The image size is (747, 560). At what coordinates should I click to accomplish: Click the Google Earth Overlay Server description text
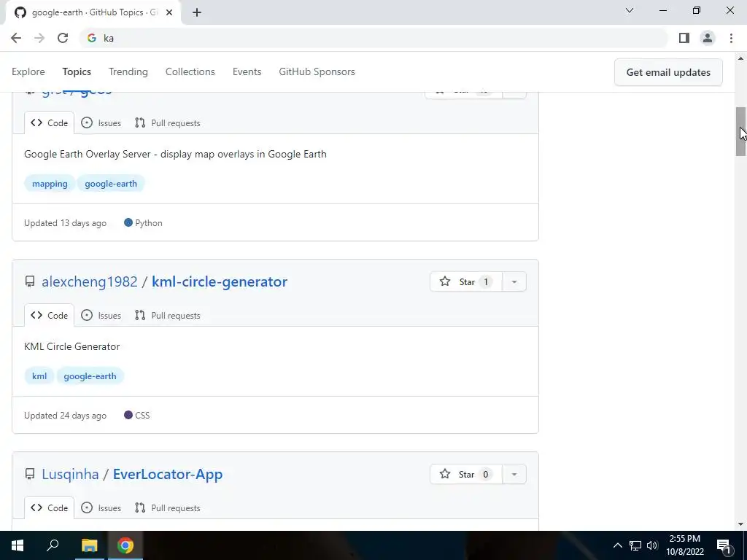click(x=175, y=155)
